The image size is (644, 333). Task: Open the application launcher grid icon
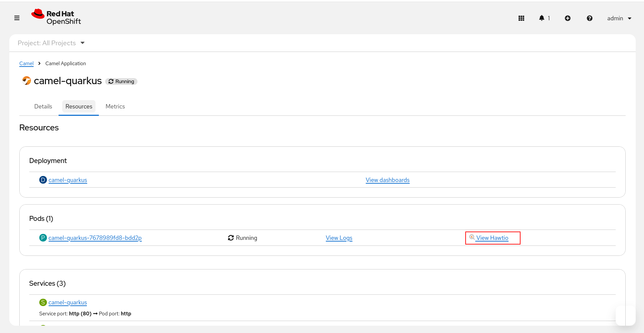[521, 18]
